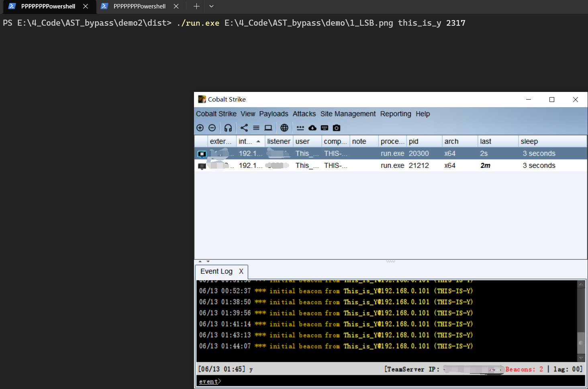Image resolution: width=588 pixels, height=389 pixels.
Task: Sort by the user column header
Action: point(307,141)
